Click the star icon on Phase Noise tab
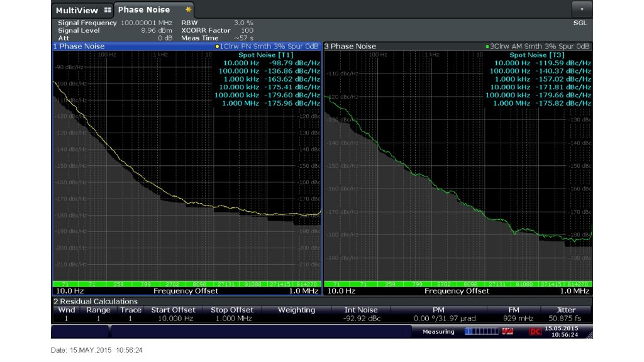Image resolution: width=644 pixels, height=362 pixels. (188, 10)
